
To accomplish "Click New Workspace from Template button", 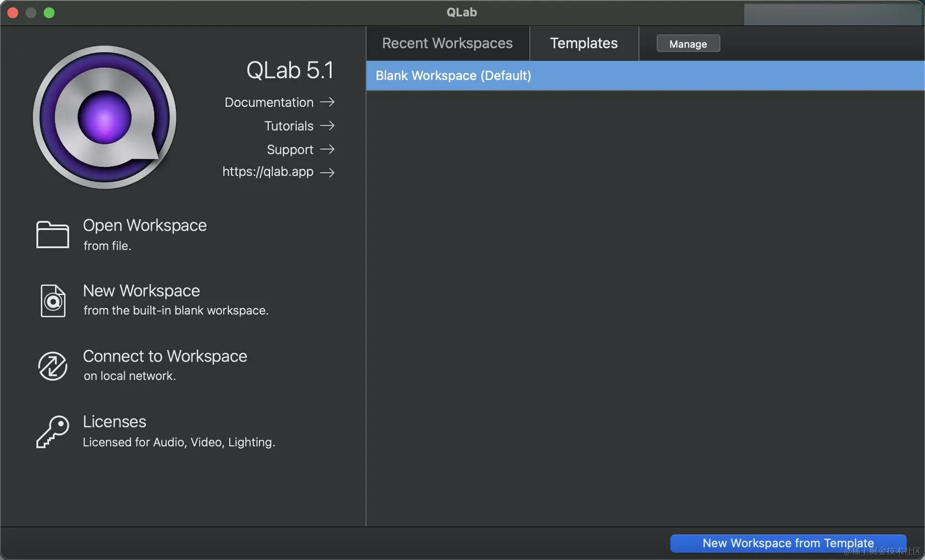I will (x=788, y=543).
